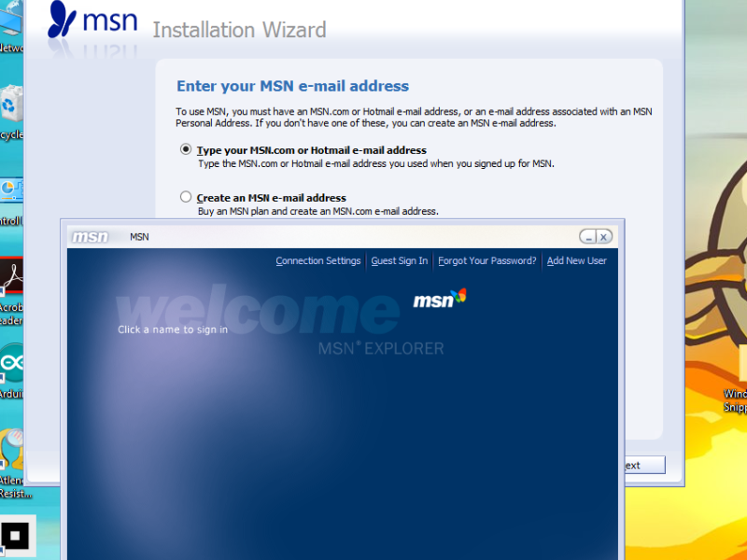Open the Arduino desktop icon
The image size is (747, 560).
point(11,371)
